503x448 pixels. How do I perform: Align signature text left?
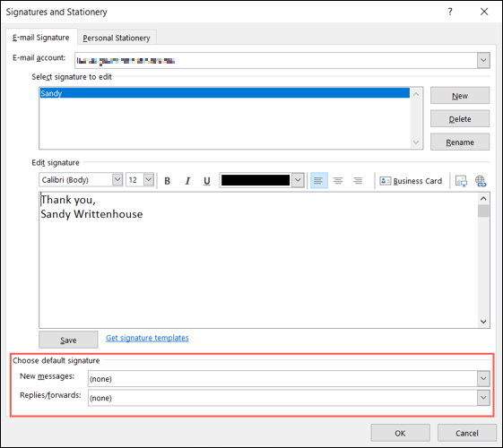(318, 180)
